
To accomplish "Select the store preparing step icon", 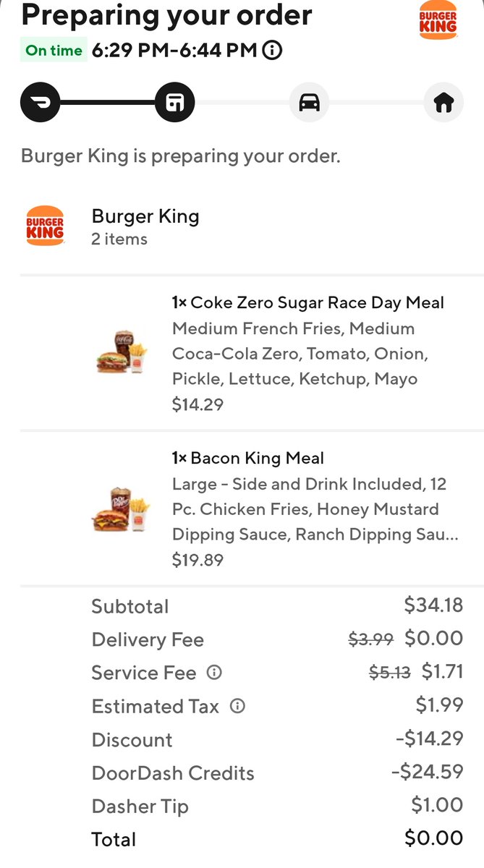I will (175, 103).
